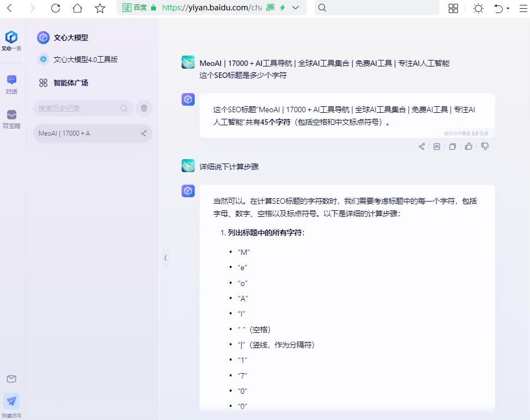The height and width of the screenshot is (420, 530).
Task: Open the 'MeoAI | 17000 + A' history conversation
Action: [x=92, y=133]
